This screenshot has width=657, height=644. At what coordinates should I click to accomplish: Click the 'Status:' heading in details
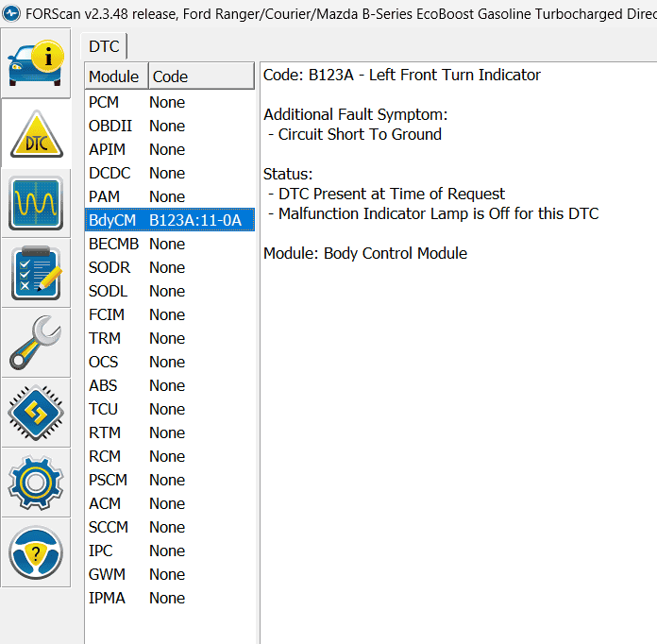coord(288,174)
